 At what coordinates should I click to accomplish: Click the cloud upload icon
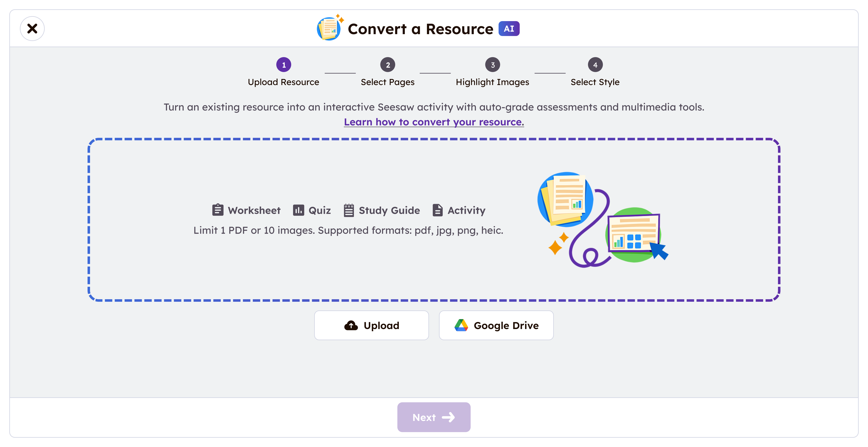pyautogui.click(x=351, y=325)
